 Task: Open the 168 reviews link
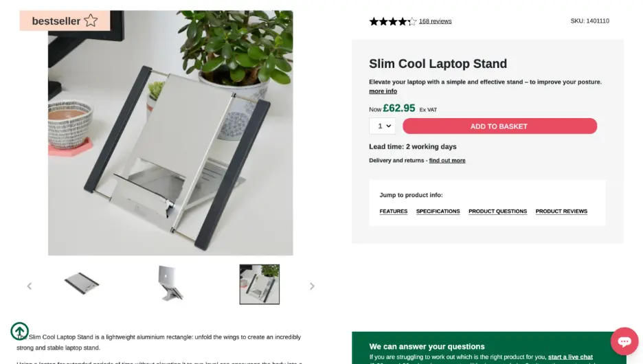point(435,21)
